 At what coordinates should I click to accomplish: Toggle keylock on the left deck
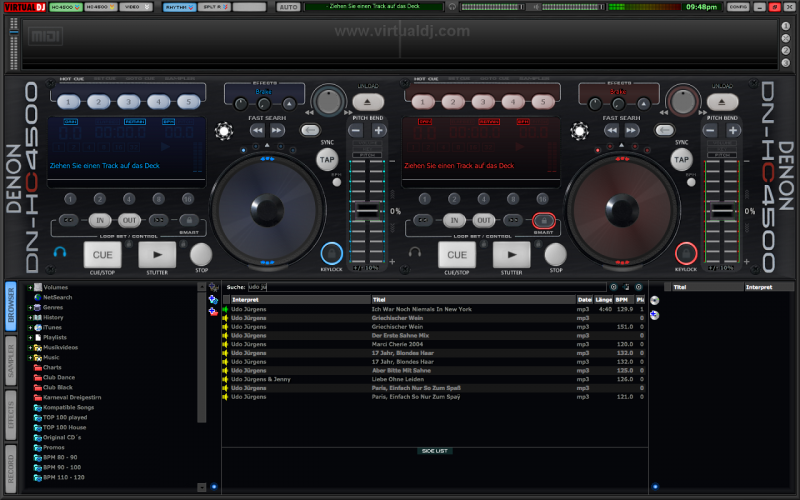click(x=332, y=253)
